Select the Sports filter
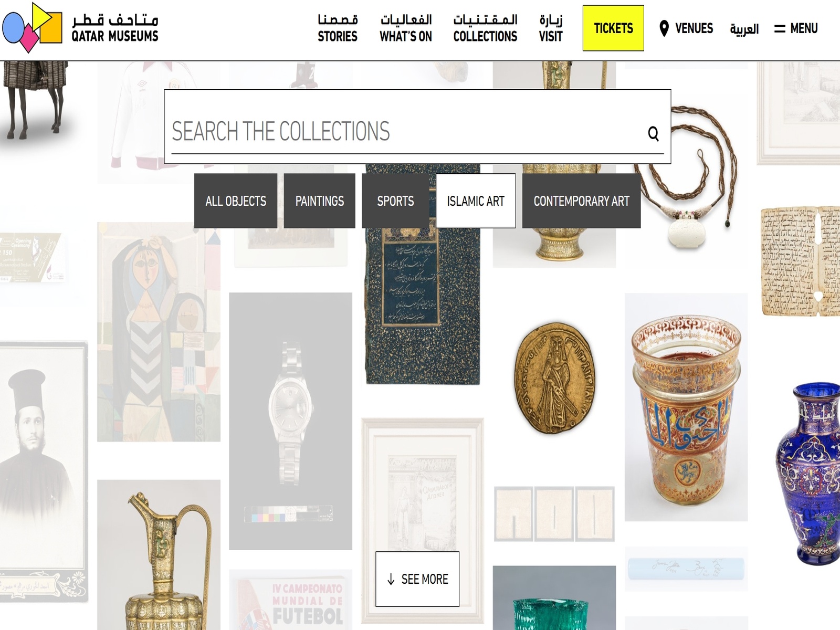The image size is (840, 630). pyautogui.click(x=395, y=201)
